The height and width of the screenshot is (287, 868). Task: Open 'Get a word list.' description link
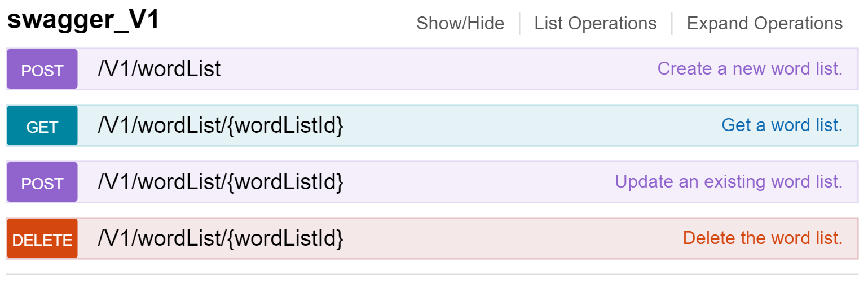(782, 125)
